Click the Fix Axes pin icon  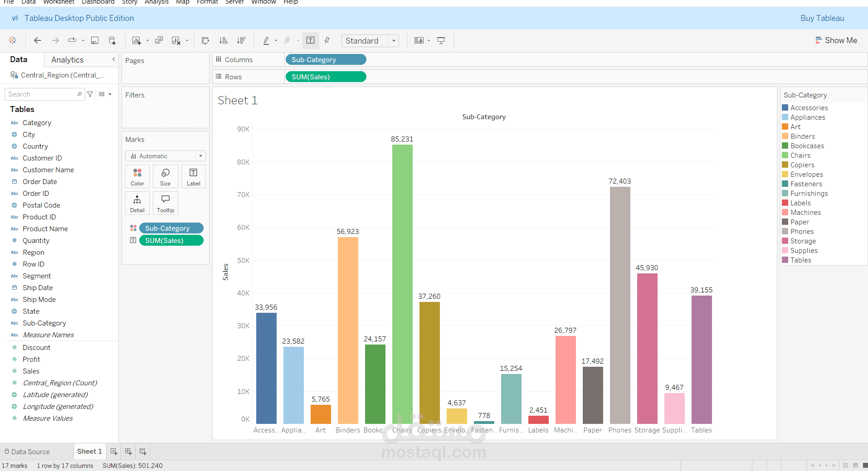pos(327,40)
